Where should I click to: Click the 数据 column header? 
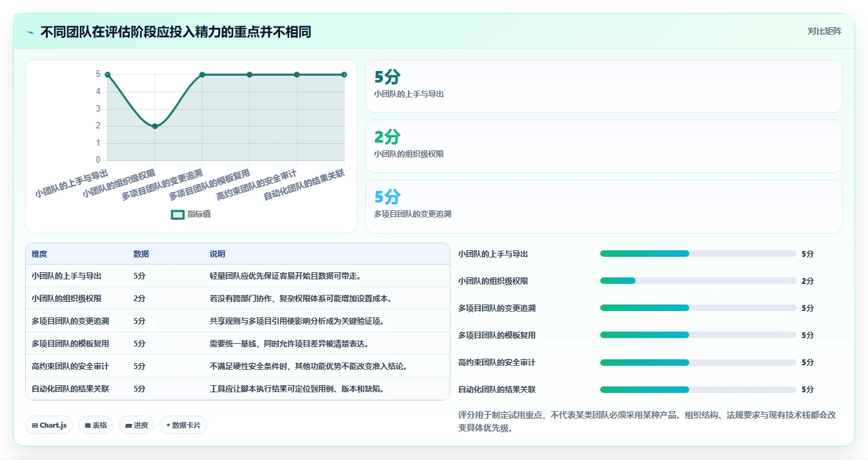pos(141,254)
